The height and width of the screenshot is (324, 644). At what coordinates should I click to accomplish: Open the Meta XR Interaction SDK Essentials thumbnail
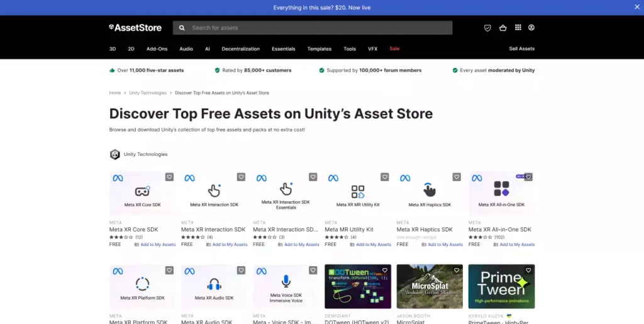tap(286, 193)
